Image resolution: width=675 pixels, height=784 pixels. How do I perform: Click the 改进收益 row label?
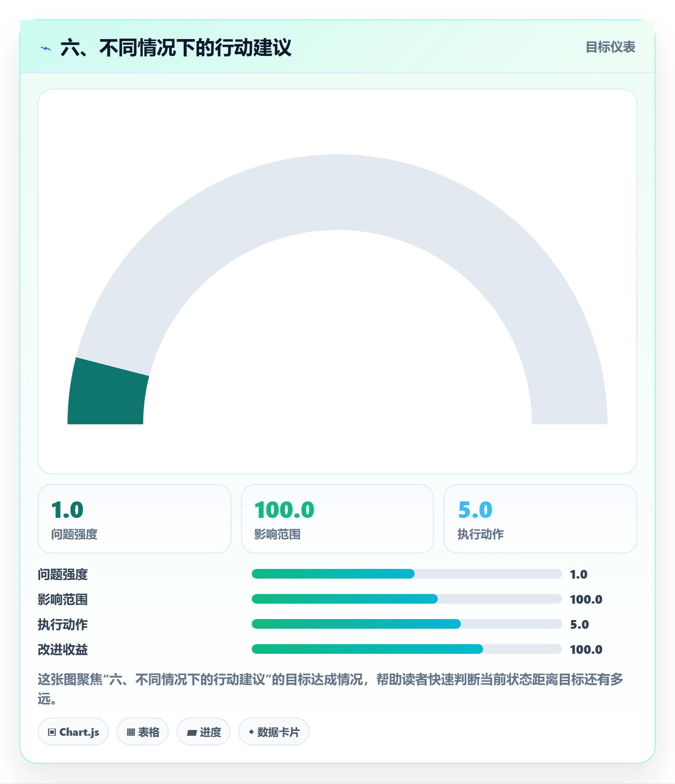(x=63, y=649)
